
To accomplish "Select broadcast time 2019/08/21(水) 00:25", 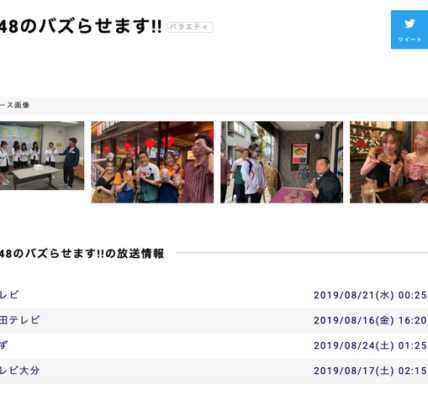I will click(370, 295).
